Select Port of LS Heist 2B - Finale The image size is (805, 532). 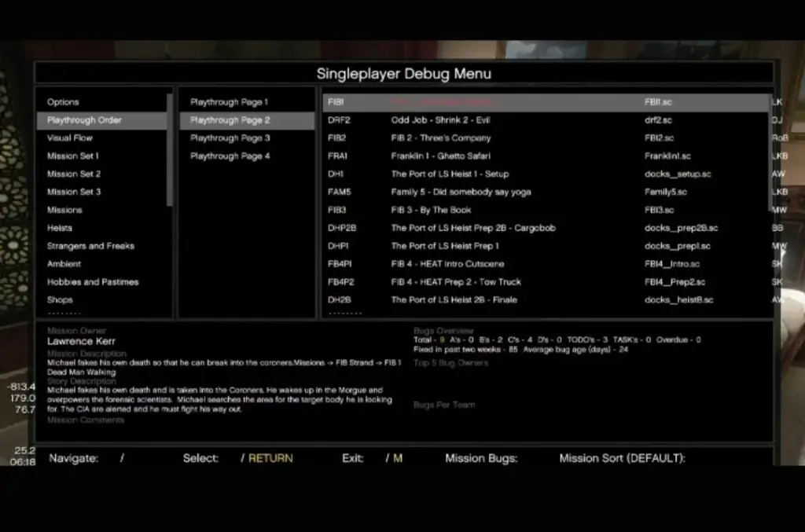454,299
